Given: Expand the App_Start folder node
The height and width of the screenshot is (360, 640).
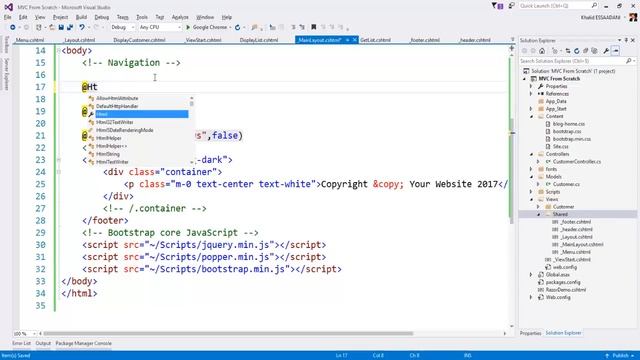Looking at the screenshot, I should 531,109.
